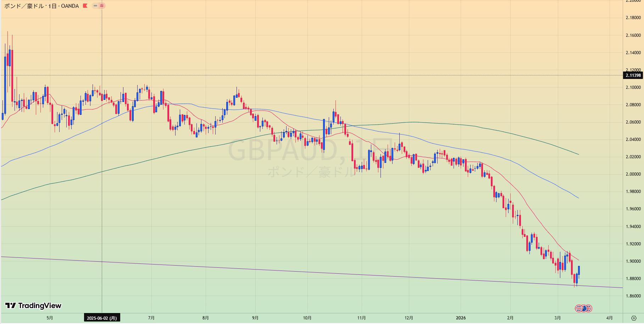644x324 pixels.
Task: Click the gray dash icon in the legend pill
Action: point(95,6)
